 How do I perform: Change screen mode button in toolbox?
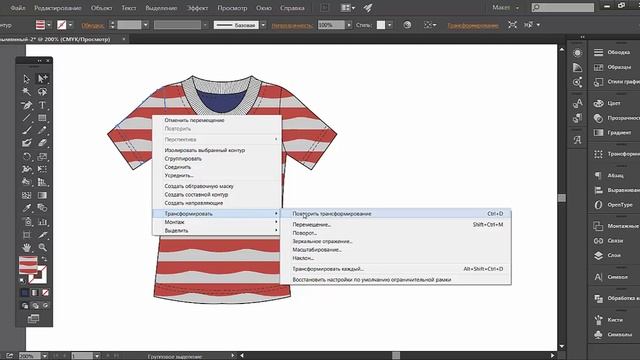(x=33, y=318)
